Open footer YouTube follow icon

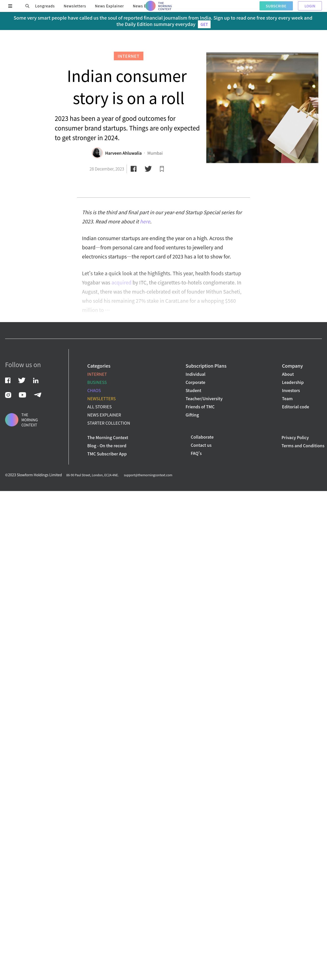pyautogui.click(x=22, y=395)
